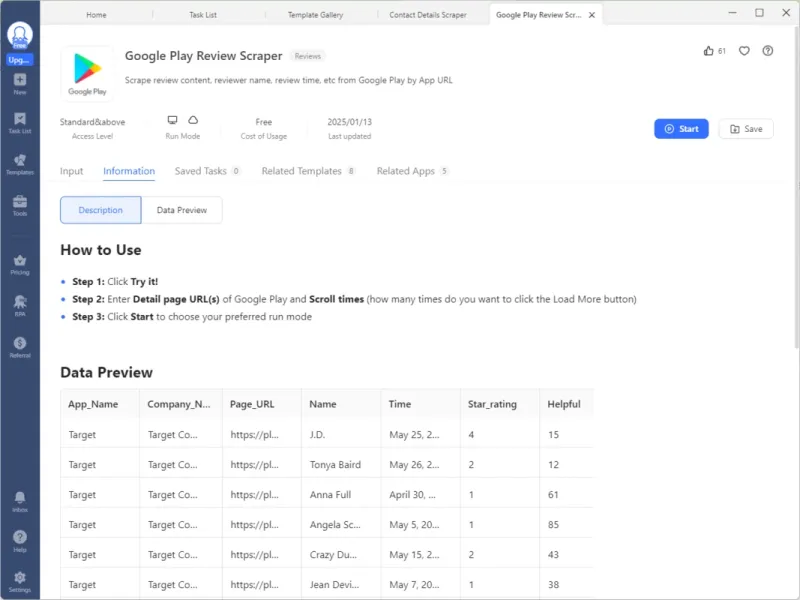The image size is (800, 600).
Task: Open Templates in the sidebar
Action: (20, 165)
